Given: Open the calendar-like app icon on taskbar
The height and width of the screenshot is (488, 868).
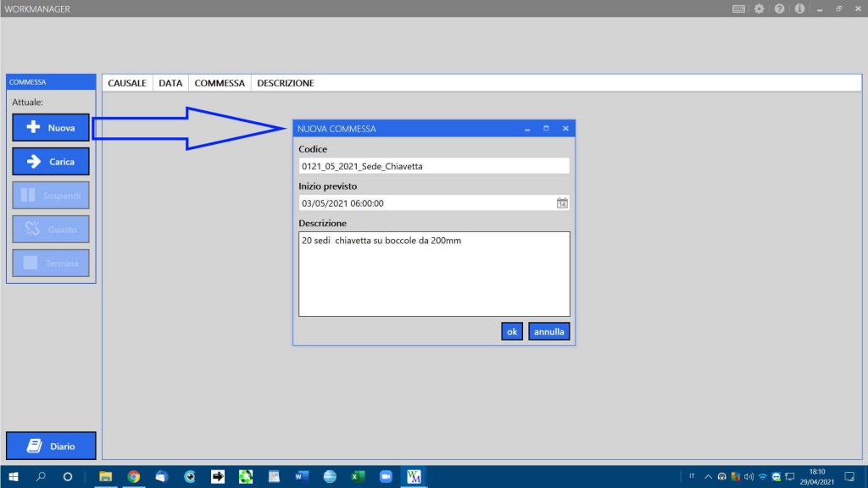Looking at the screenshot, I should 274,476.
